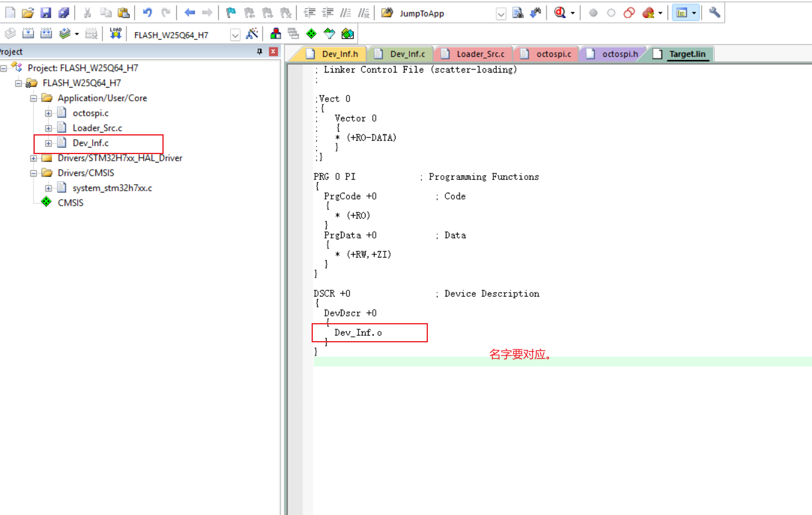Switch to the Loader_Src.c tab
This screenshot has width=812, height=515.
[x=473, y=54]
